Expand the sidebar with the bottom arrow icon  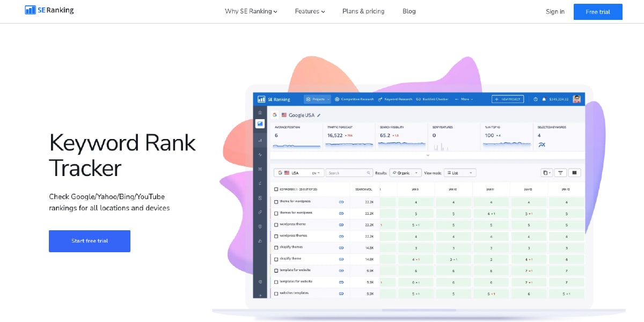click(260, 295)
